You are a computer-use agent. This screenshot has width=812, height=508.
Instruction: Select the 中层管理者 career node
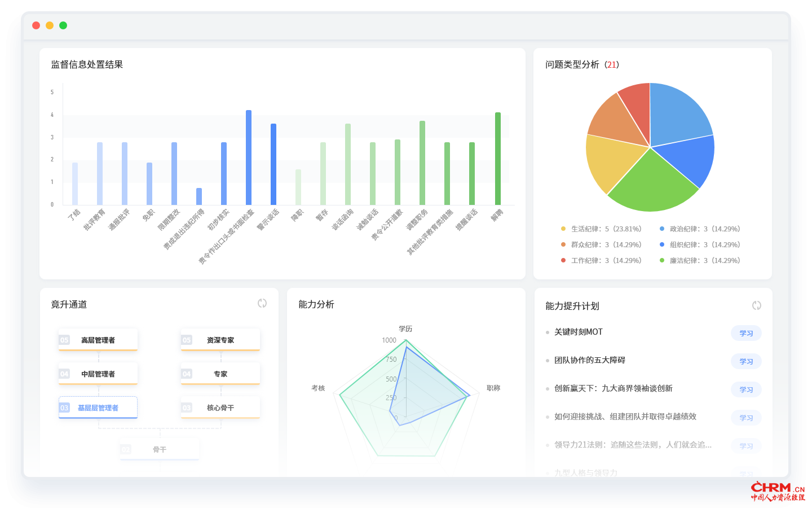[x=98, y=374]
